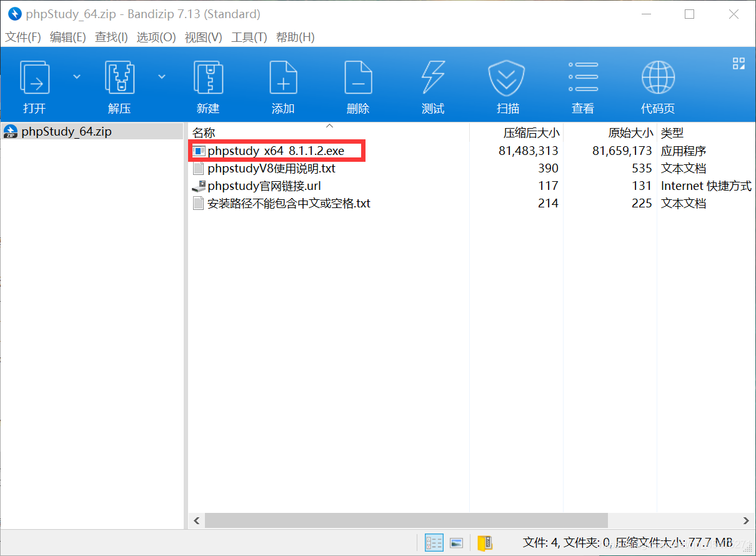Click the 测试 (Test archive) lightning icon
Viewport: 756px width, 556px height.
coord(433,77)
